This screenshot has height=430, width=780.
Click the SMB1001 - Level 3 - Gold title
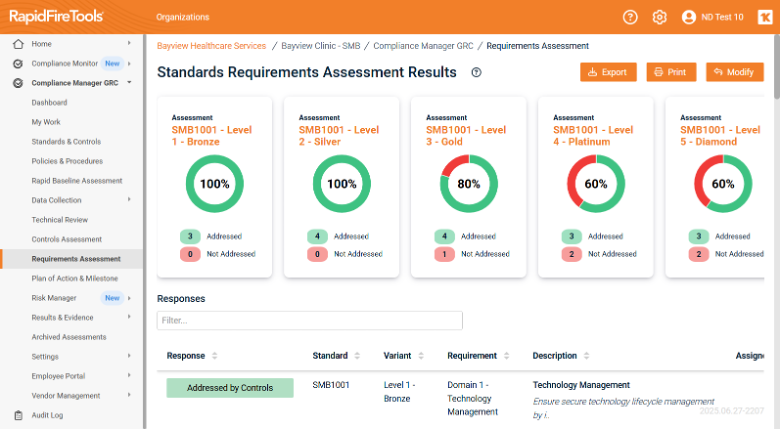coord(466,136)
